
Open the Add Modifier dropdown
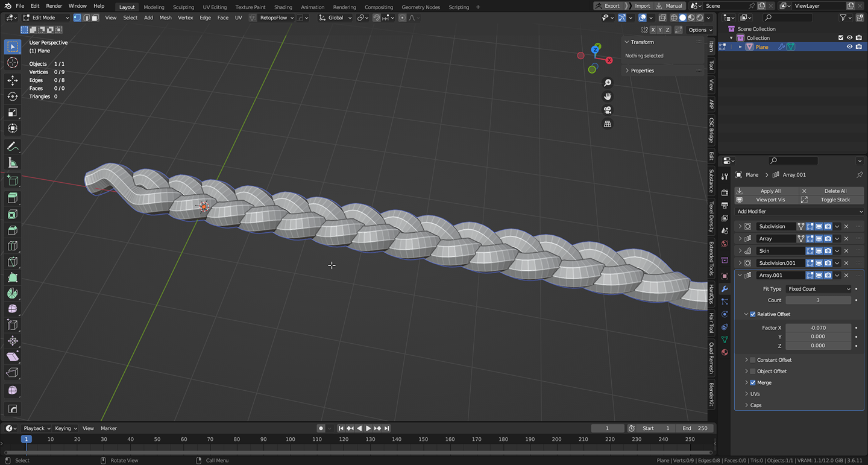click(799, 212)
